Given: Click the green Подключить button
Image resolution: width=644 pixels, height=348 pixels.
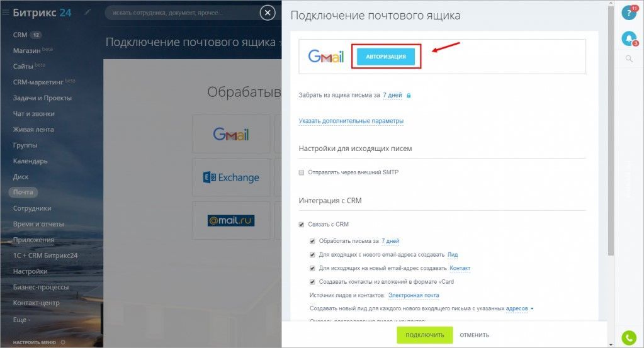Looking at the screenshot, I should pyautogui.click(x=425, y=335).
